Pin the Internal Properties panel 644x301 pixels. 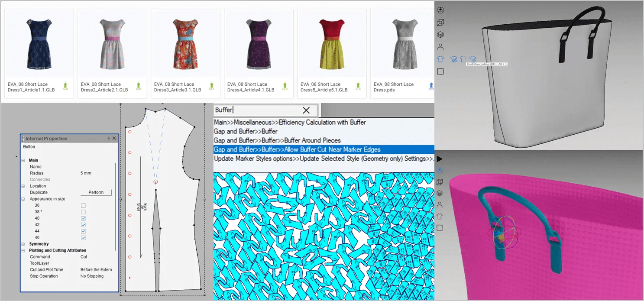click(x=109, y=139)
